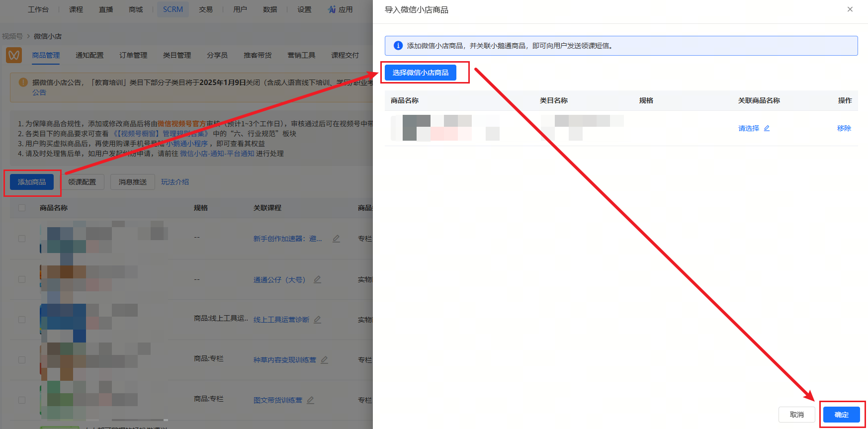Switch to the 订单管理 tab
Screen dimensions: 868x429
click(133, 55)
